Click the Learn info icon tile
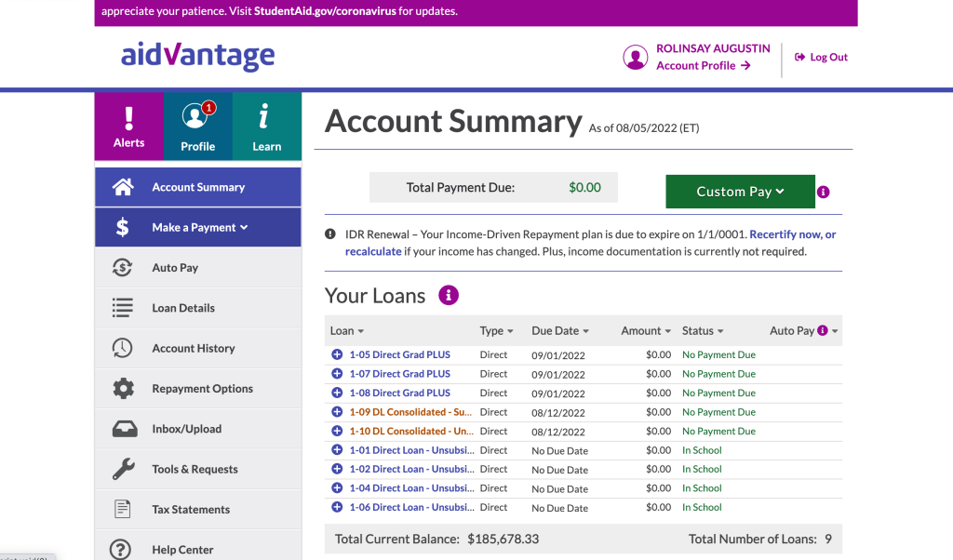 tap(266, 127)
